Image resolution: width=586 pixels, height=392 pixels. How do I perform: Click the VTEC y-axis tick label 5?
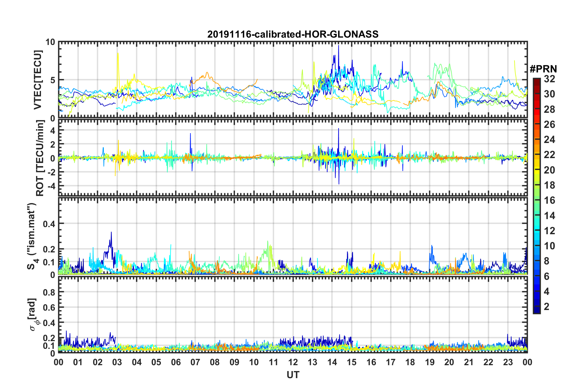(x=53, y=80)
